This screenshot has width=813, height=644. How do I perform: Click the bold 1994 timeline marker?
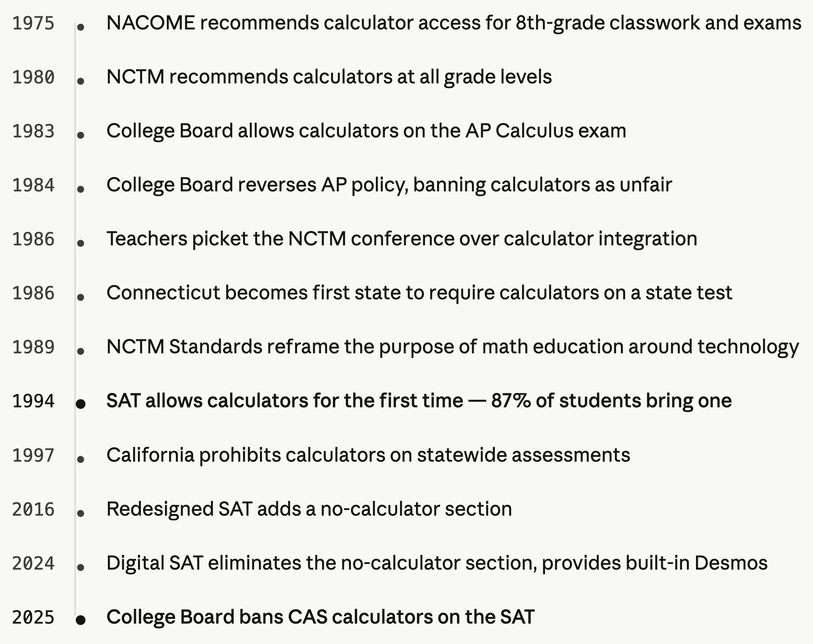pos(80,404)
